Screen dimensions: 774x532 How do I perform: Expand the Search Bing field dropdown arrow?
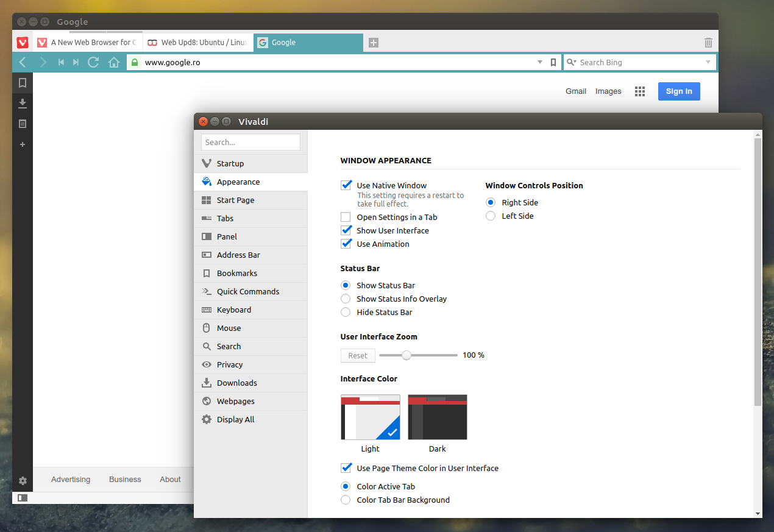coord(708,62)
